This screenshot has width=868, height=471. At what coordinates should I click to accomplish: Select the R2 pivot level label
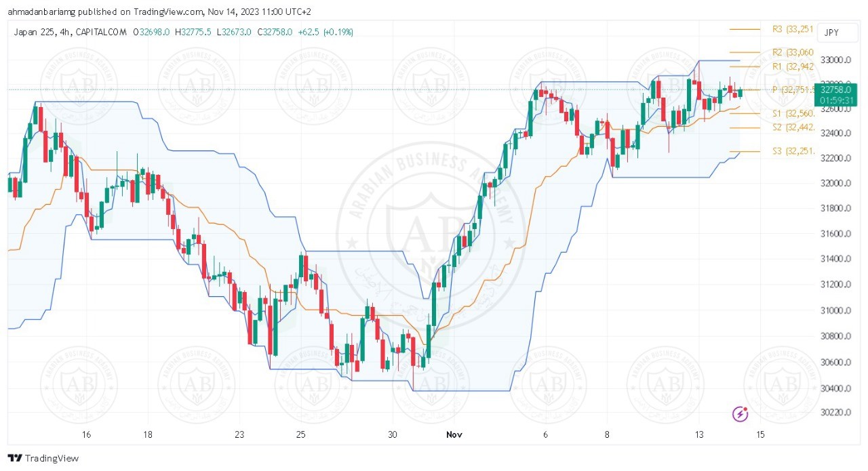click(792, 52)
